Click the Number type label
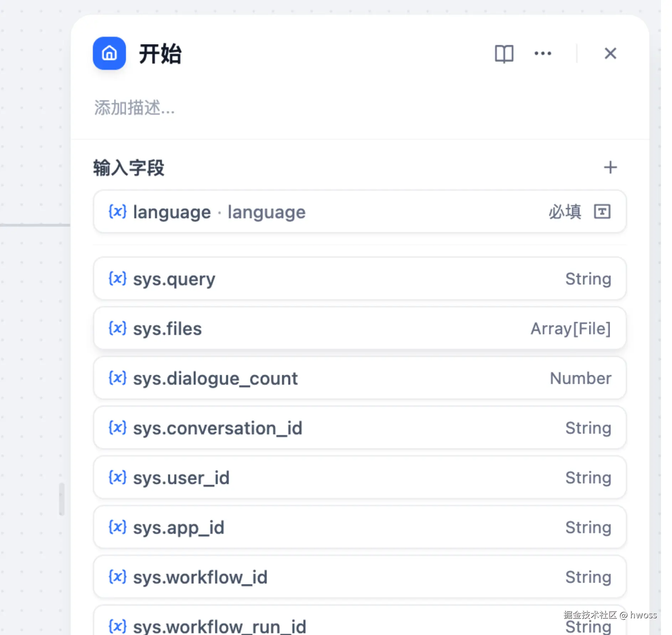The image size is (672, 635). click(580, 378)
